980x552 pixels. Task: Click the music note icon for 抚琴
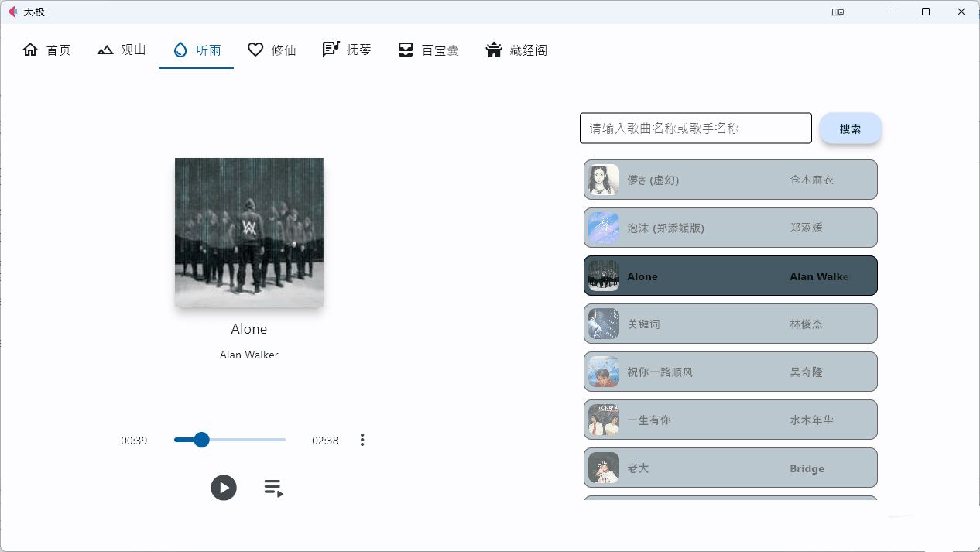(x=331, y=50)
